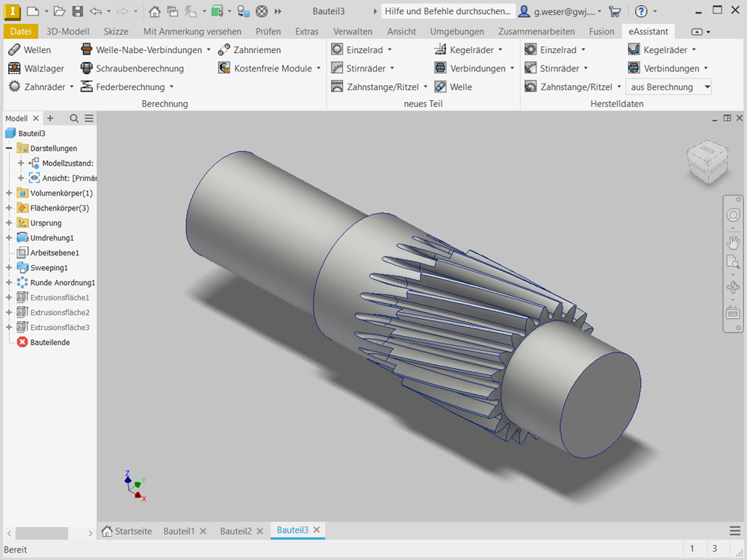Click the Zahnriemen belt icon
Image resolution: width=747 pixels, height=560 pixels.
point(225,50)
